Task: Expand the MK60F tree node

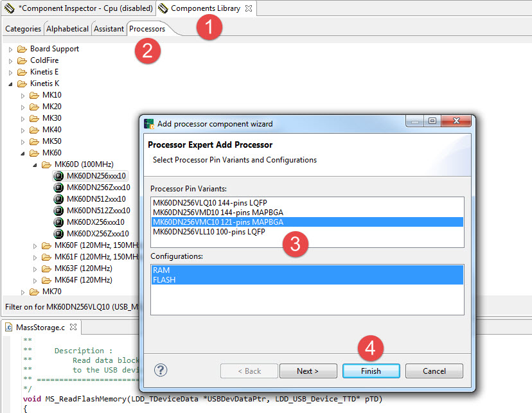Action: point(35,246)
